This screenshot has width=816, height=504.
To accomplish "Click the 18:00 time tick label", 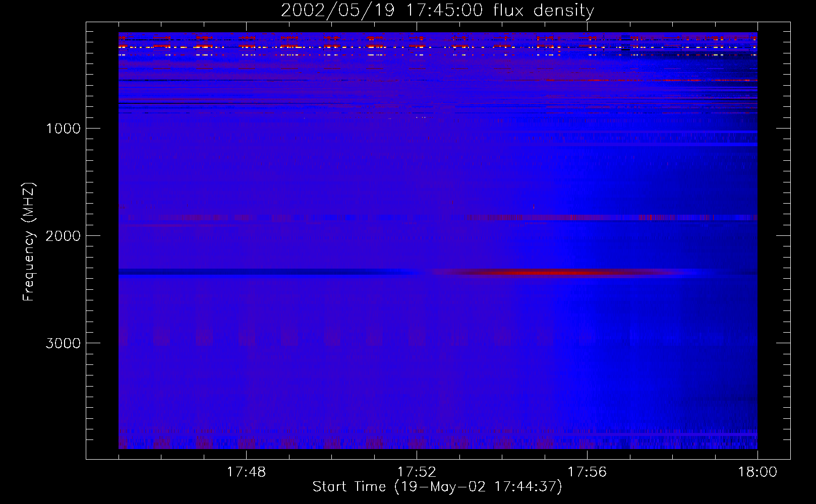I will point(757,472).
